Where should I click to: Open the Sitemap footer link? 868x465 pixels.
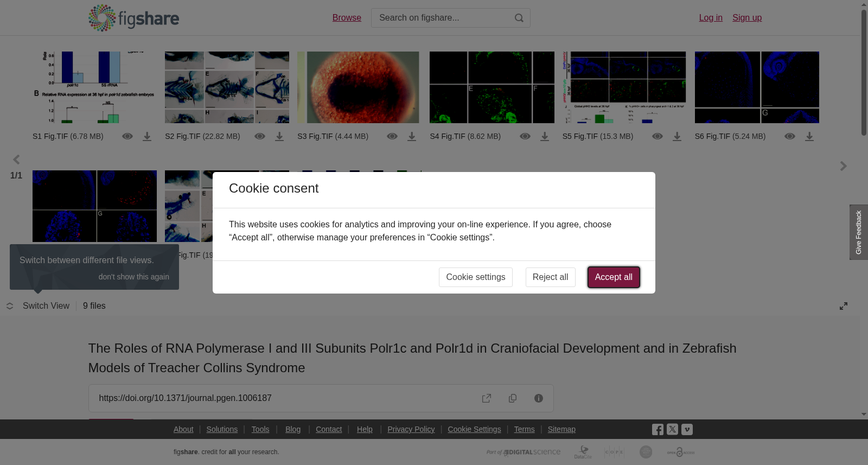(x=561, y=429)
